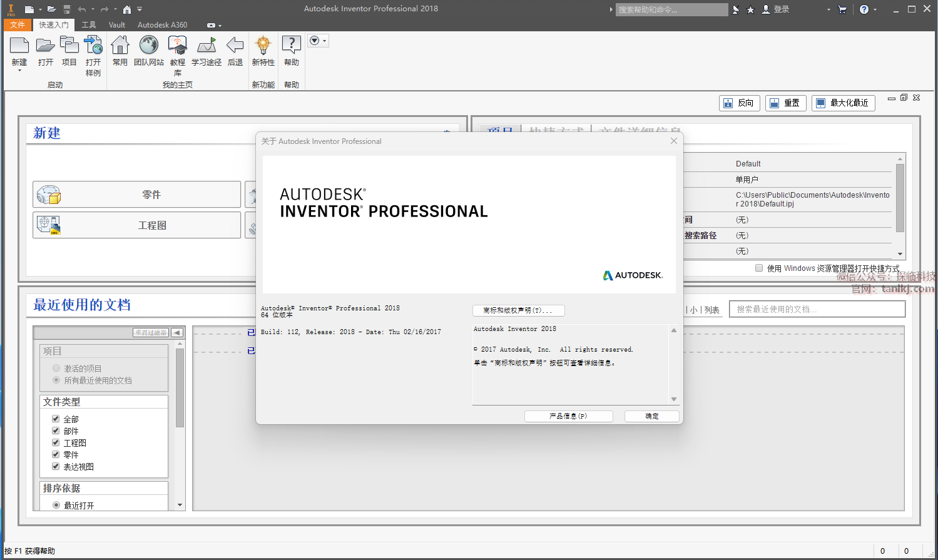Toggle the Assembly (部件) file type checkbox
938x560 pixels.
coord(56,430)
